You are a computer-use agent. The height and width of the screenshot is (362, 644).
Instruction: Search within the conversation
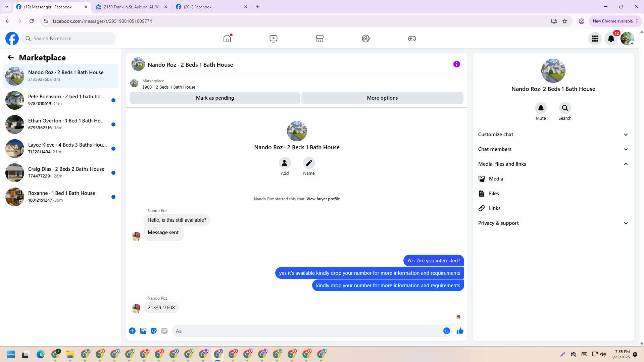(565, 108)
